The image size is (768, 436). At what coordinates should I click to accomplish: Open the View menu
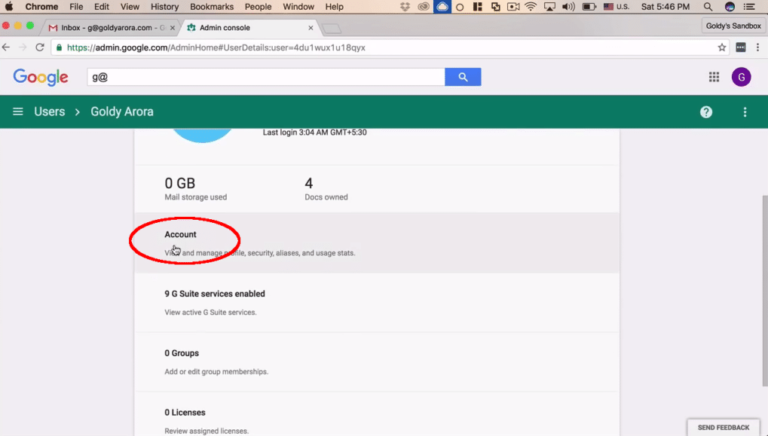[130, 7]
